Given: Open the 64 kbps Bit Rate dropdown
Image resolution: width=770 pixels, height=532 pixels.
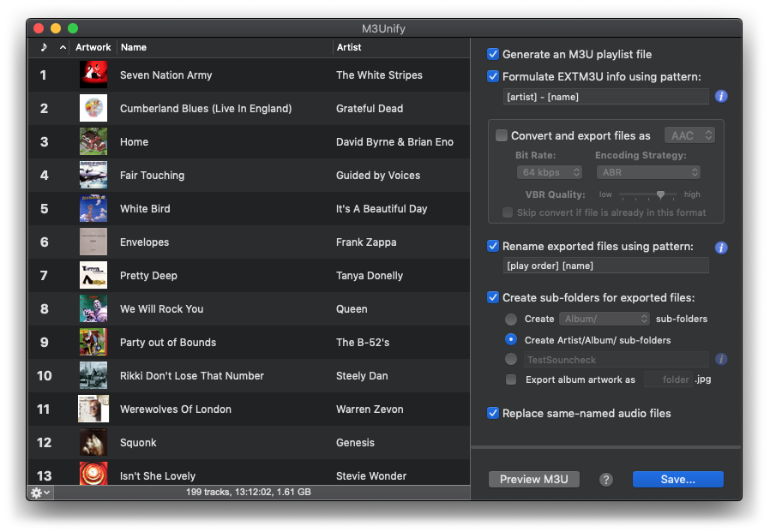Looking at the screenshot, I should click(x=549, y=172).
